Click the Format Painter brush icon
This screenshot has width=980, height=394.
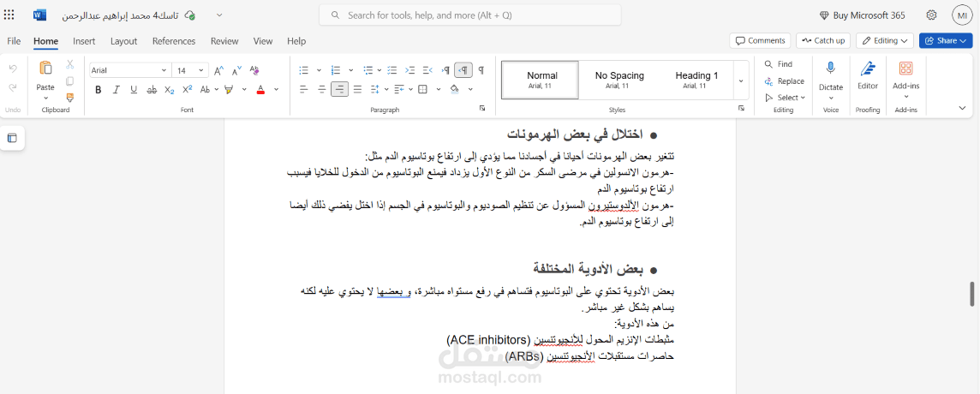[x=70, y=98]
